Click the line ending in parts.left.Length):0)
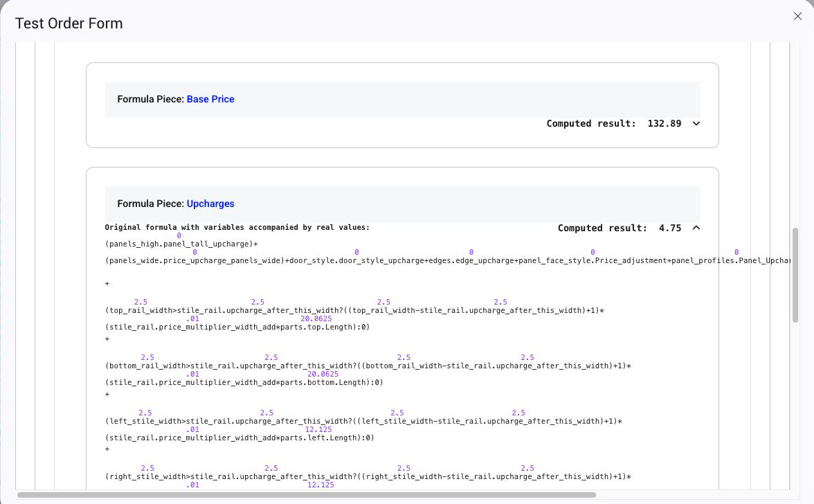 coord(239,438)
